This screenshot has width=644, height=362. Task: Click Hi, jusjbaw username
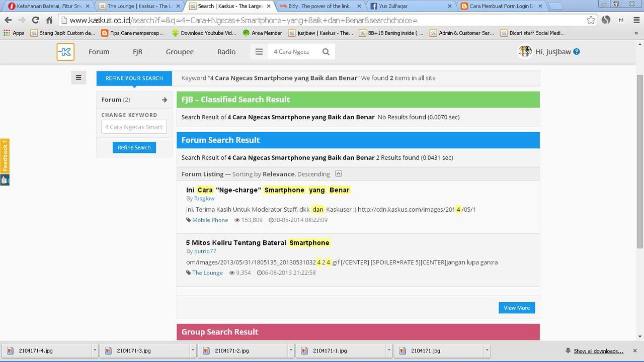click(x=553, y=52)
